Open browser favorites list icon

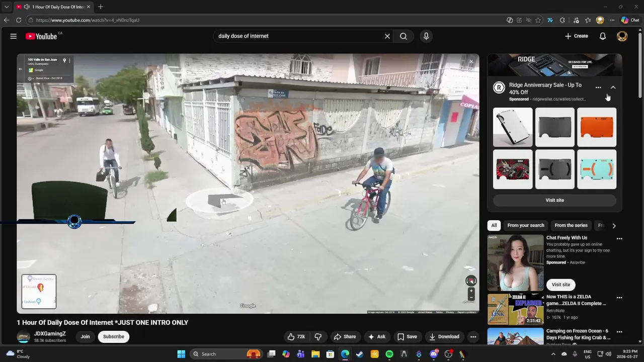point(588,20)
